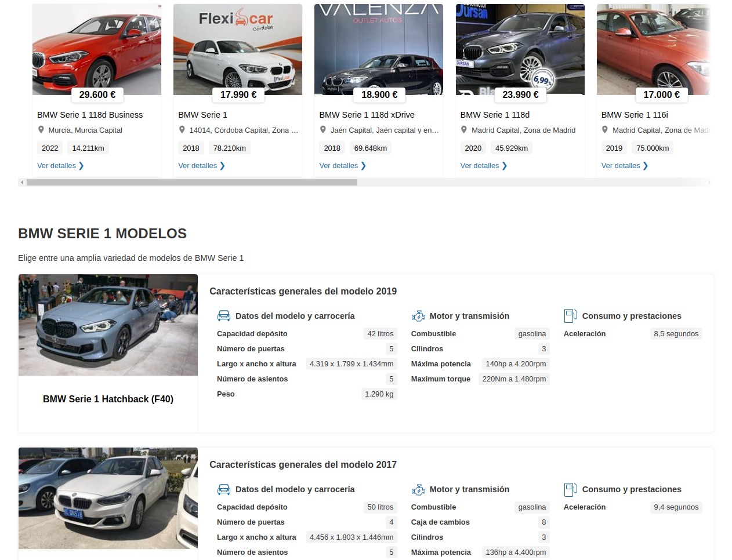Click Ver detalles chevron for Madrid BMW 118d
Image resolution: width=732 pixels, height=560 pixels.
[x=504, y=166]
